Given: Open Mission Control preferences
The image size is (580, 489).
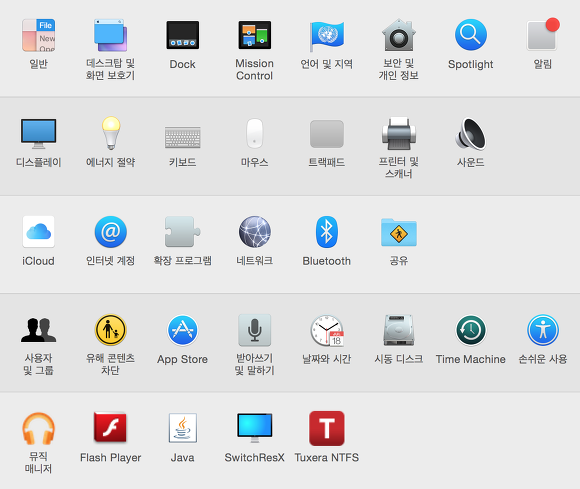Looking at the screenshot, I should point(254,35).
